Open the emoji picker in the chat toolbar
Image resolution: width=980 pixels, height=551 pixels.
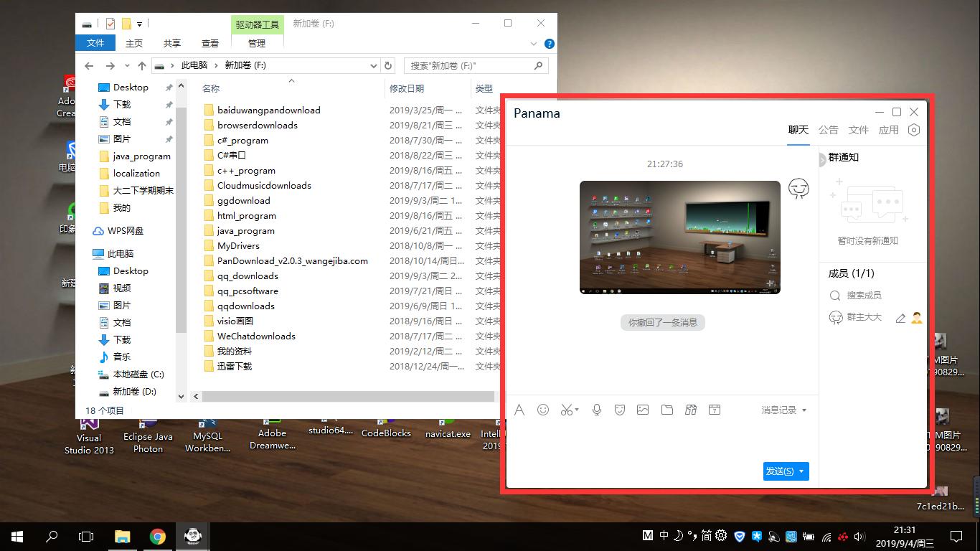pyautogui.click(x=543, y=409)
